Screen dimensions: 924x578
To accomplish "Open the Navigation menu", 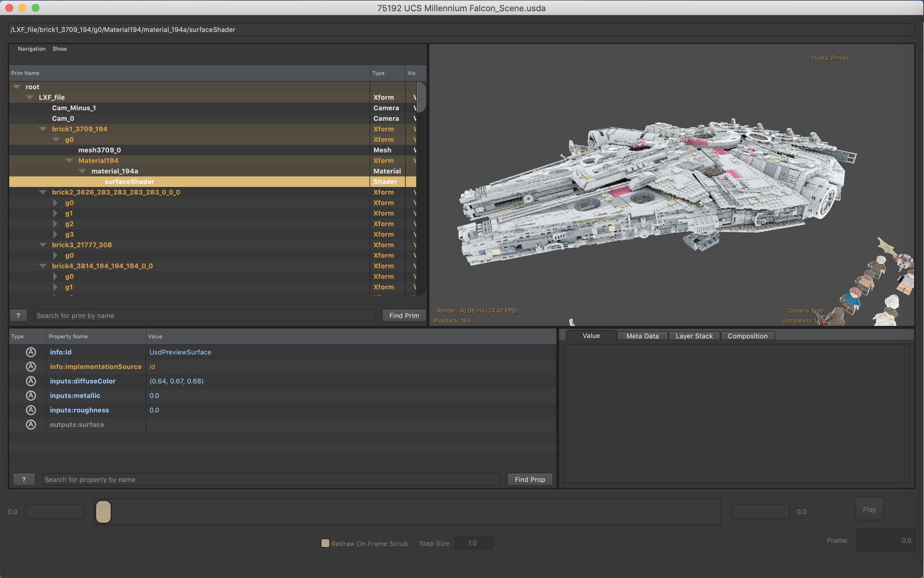I will pos(31,49).
